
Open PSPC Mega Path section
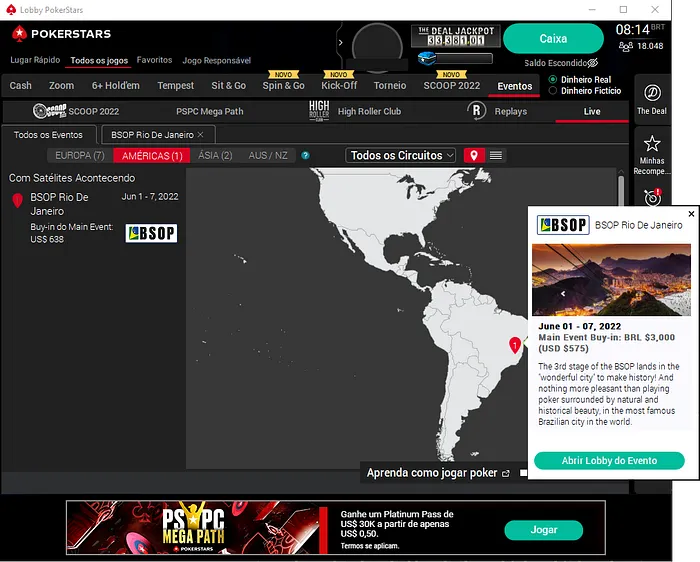tap(209, 111)
